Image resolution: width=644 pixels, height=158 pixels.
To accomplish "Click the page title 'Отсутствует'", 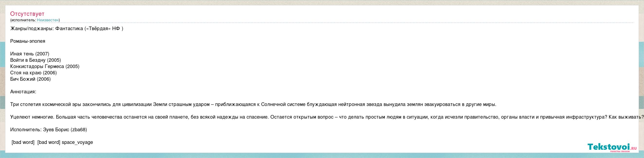I will coord(27,14).
